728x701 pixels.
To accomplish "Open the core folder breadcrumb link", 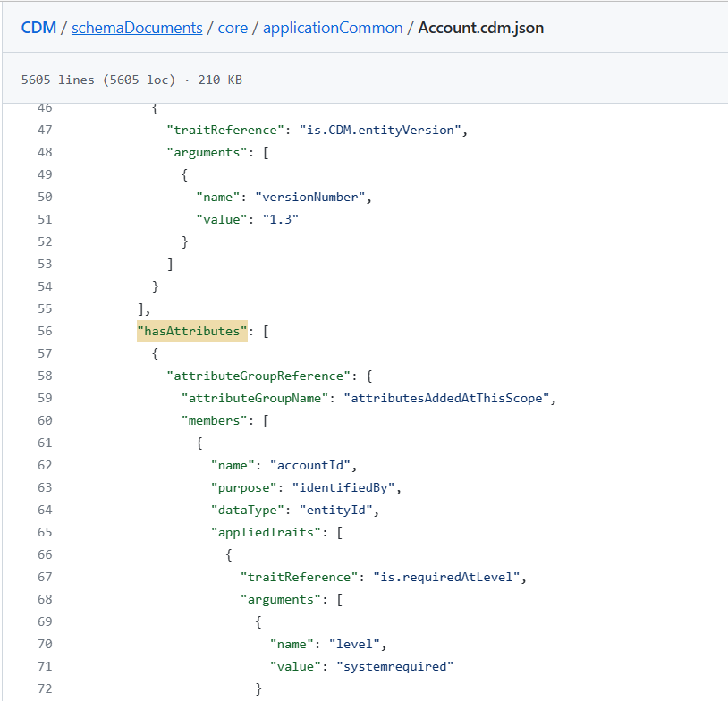I will tap(233, 28).
